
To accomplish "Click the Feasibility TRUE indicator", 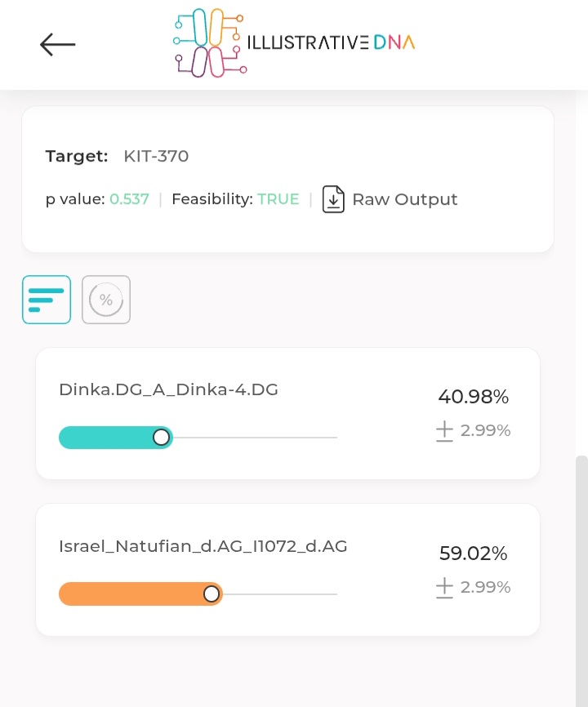I will [x=278, y=199].
